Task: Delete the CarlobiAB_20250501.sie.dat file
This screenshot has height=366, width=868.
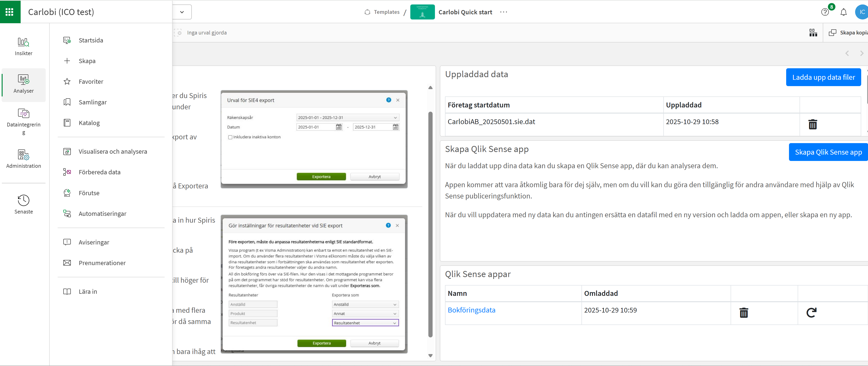Action: click(812, 124)
